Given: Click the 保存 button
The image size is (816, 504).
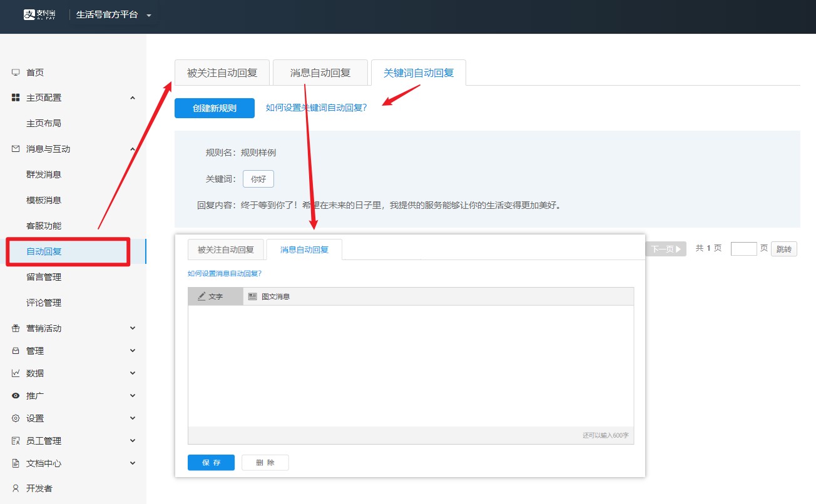Looking at the screenshot, I should click(211, 463).
